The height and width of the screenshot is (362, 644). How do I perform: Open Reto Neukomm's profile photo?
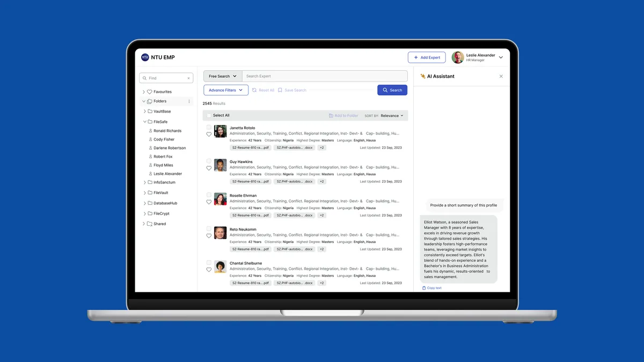pos(220,233)
